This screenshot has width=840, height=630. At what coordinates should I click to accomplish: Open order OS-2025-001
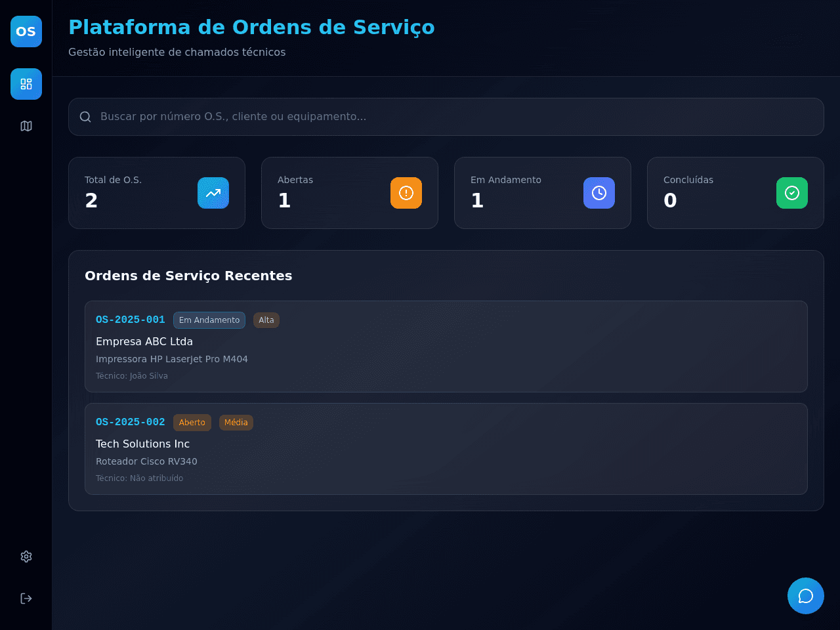[446, 346]
